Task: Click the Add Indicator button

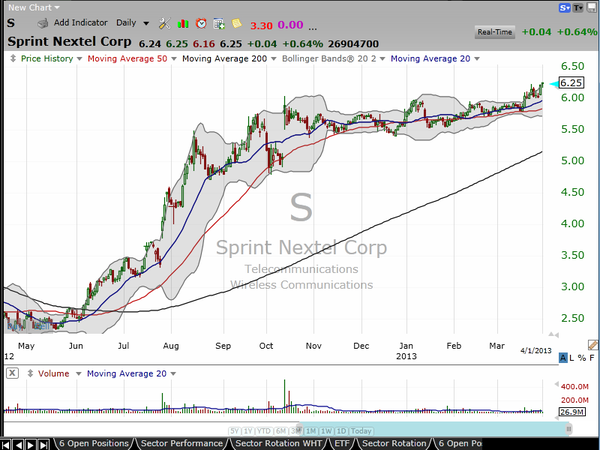Action: pyautogui.click(x=81, y=23)
